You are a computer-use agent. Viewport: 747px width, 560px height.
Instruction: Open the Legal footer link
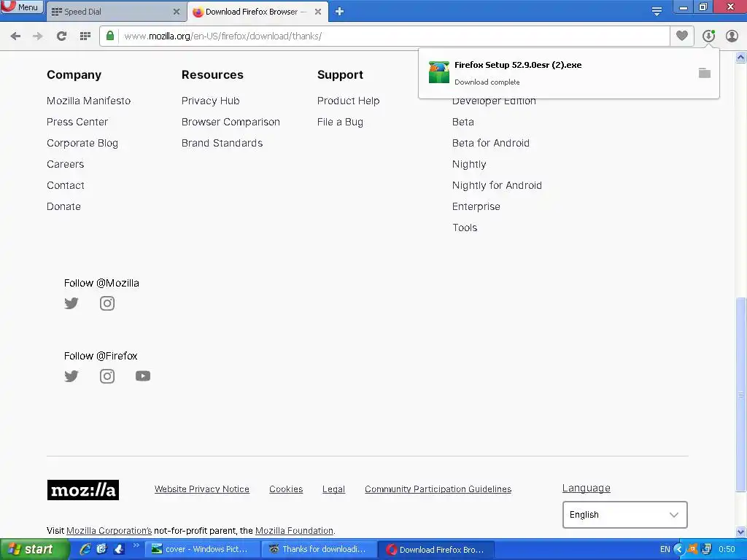333,489
